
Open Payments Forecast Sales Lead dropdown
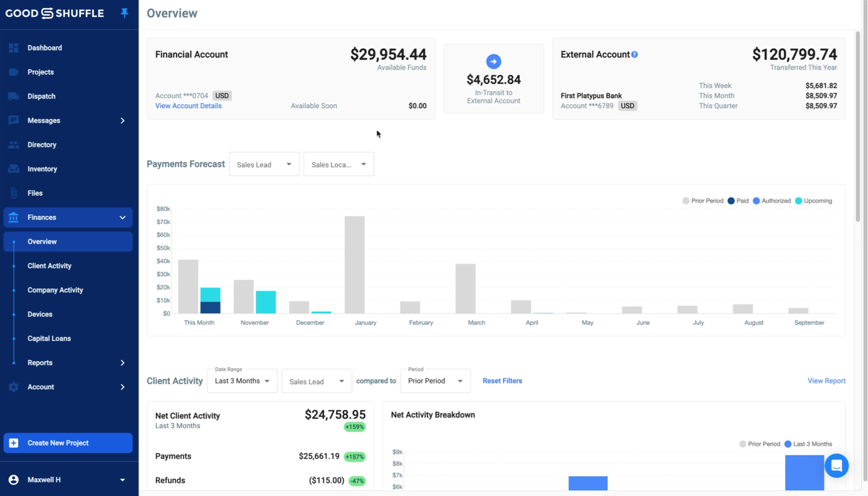tap(264, 164)
